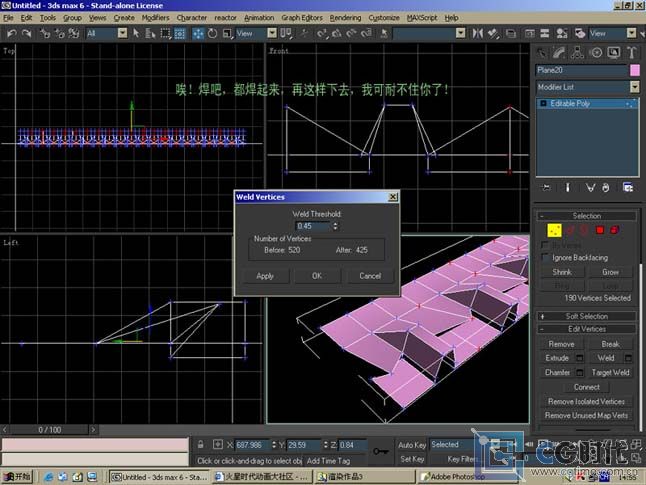This screenshot has width=646, height=485.
Task: Choose the Rectangular Selection Region tool
Action: pos(165,33)
